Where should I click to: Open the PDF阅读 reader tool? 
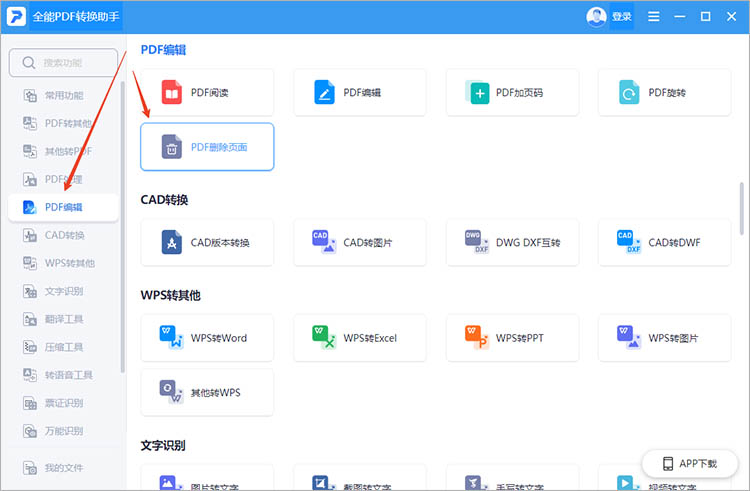(207, 92)
